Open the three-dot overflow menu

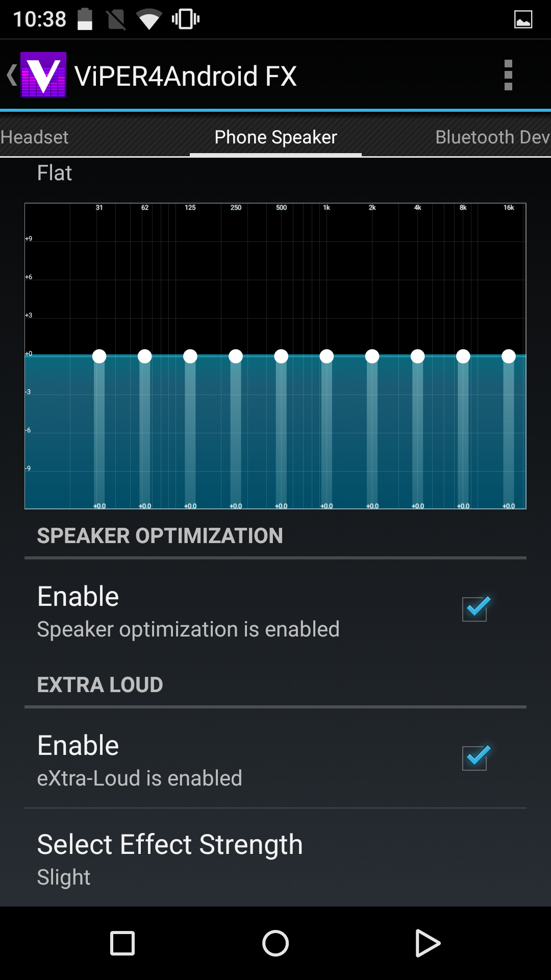[x=508, y=75]
